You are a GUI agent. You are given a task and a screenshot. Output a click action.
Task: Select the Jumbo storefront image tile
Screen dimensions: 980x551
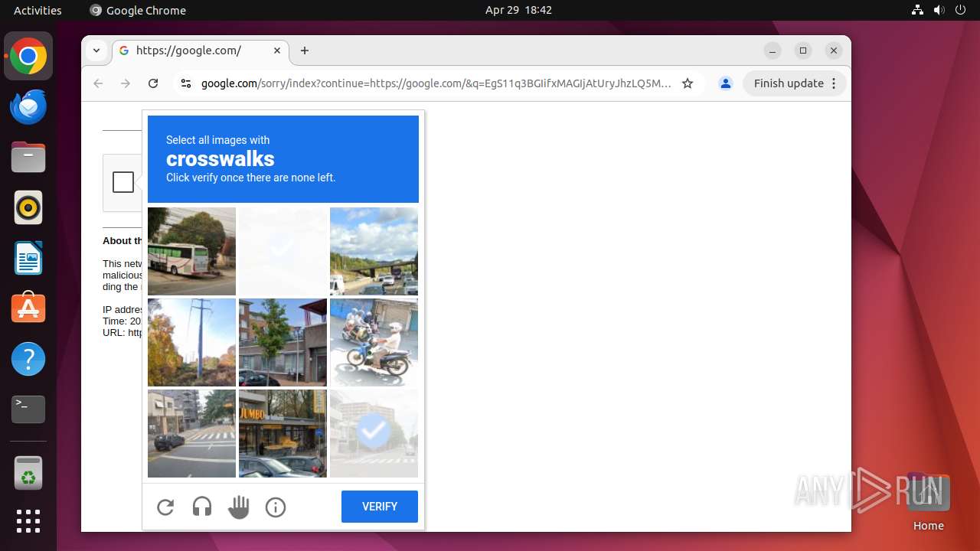[x=283, y=433]
